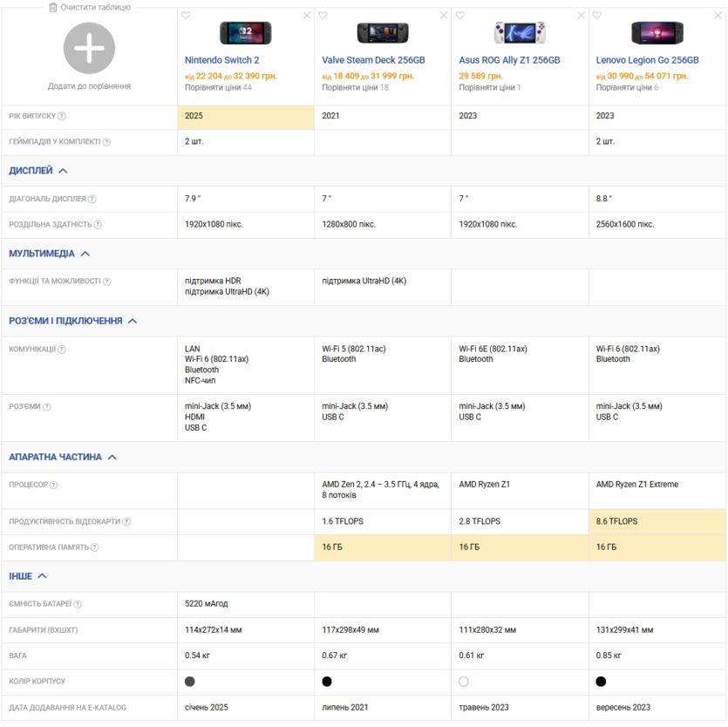Click the Valve Steam Deck black color swatch
Image resolution: width=728 pixels, height=727 pixels.
pyautogui.click(x=327, y=682)
